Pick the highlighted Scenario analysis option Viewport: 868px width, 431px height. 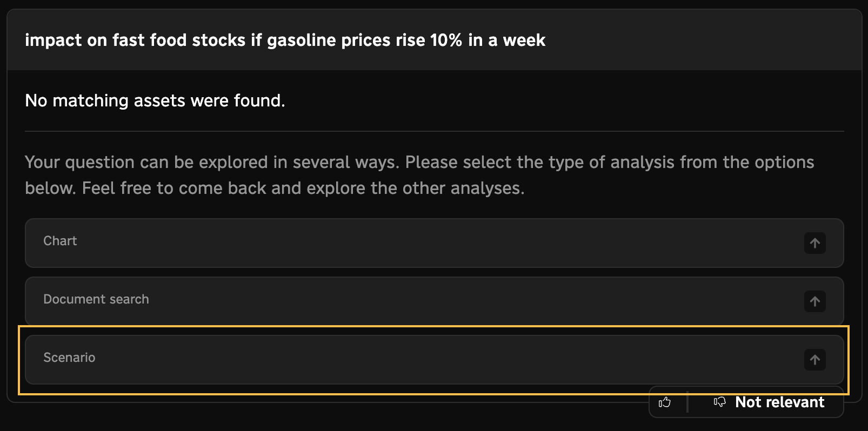coord(434,360)
